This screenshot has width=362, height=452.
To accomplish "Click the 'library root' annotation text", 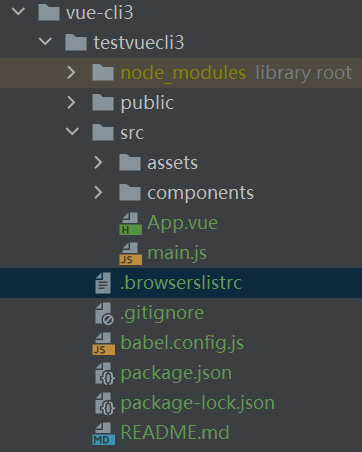I will pos(303,73).
